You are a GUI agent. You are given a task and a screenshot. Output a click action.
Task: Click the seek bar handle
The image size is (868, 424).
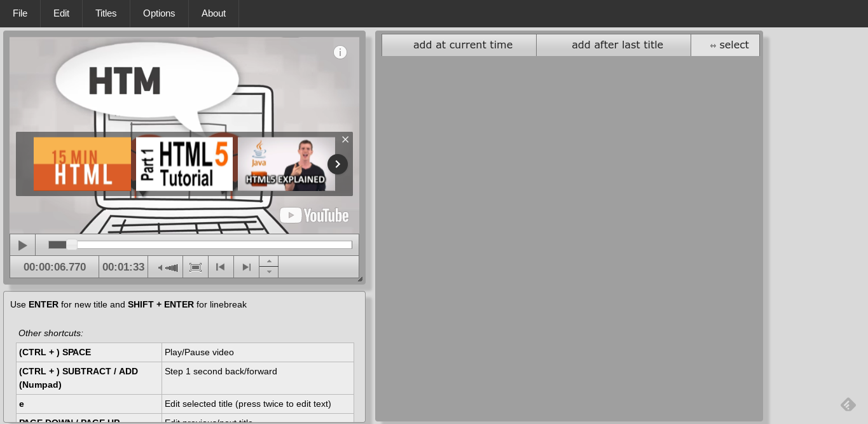pyautogui.click(x=72, y=244)
